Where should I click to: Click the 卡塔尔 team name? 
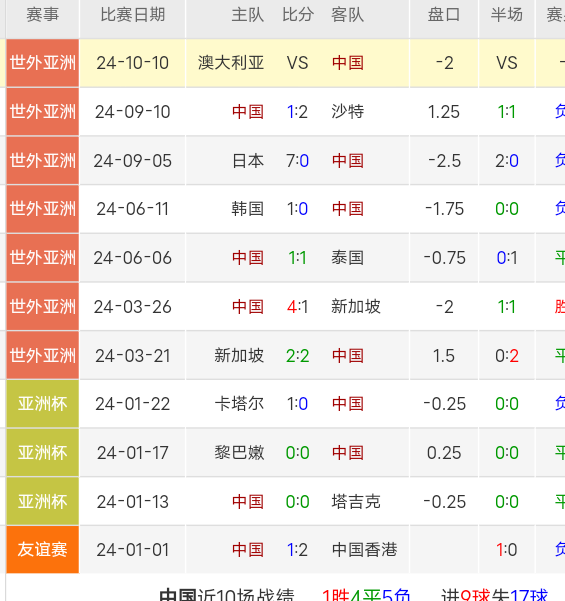click(x=239, y=404)
